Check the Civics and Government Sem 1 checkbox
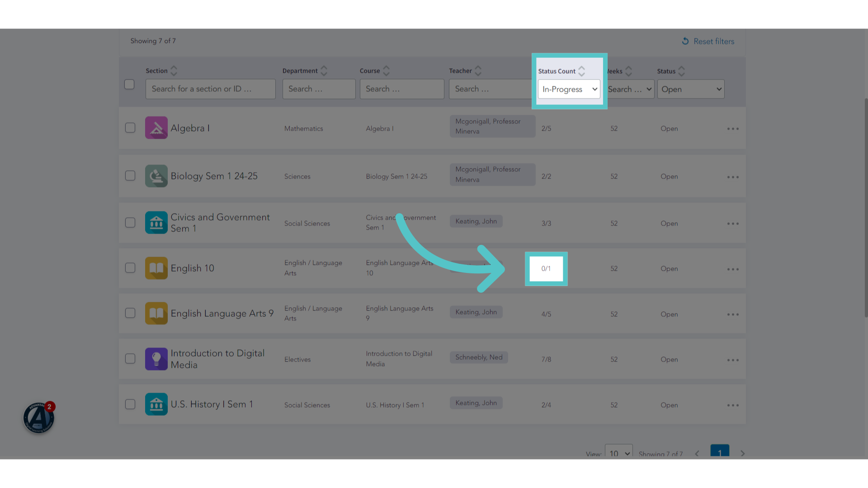The image size is (868, 488). click(x=130, y=223)
